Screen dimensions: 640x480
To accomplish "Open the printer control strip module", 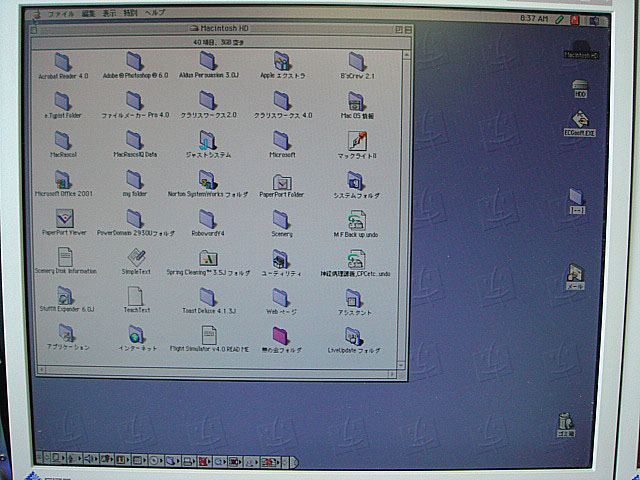I will click(189, 462).
